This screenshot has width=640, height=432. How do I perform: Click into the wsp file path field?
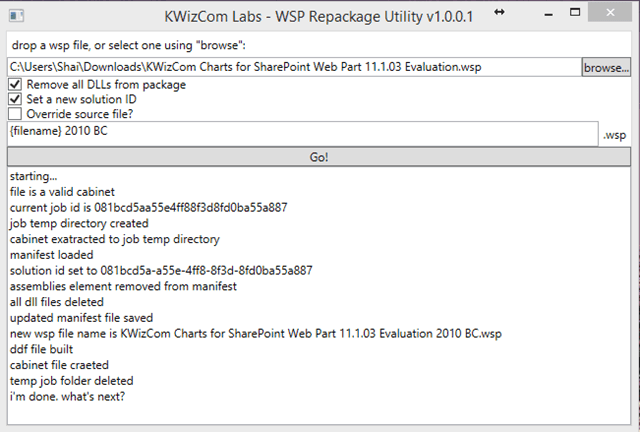pyautogui.click(x=294, y=67)
